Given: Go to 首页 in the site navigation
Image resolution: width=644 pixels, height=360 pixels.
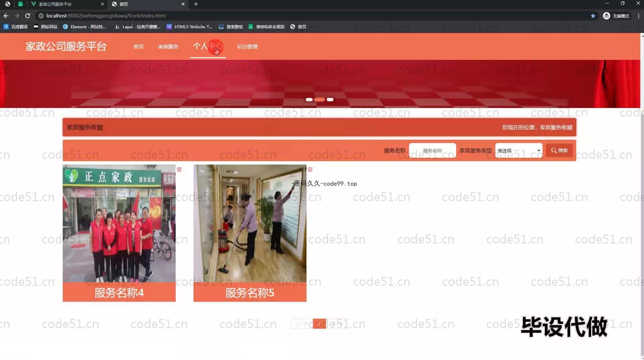Looking at the screenshot, I should pos(139,46).
